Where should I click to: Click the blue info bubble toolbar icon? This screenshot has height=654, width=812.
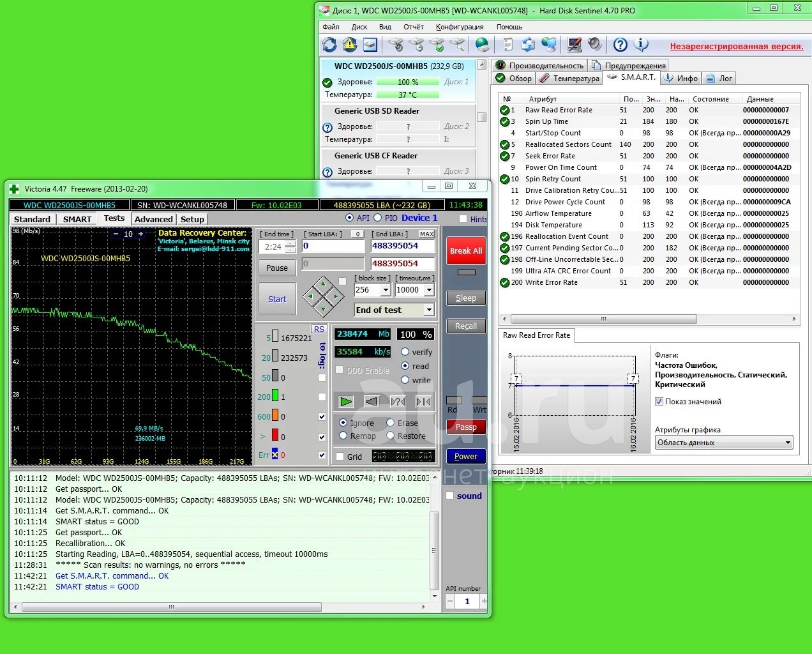(x=641, y=45)
